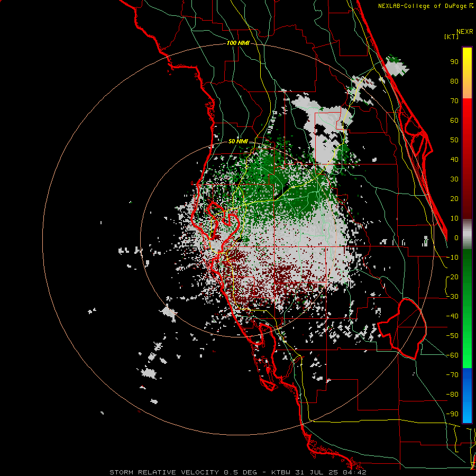Click the -80 value on the velocity color scale
The height and width of the screenshot is (476, 476).
tap(452, 395)
